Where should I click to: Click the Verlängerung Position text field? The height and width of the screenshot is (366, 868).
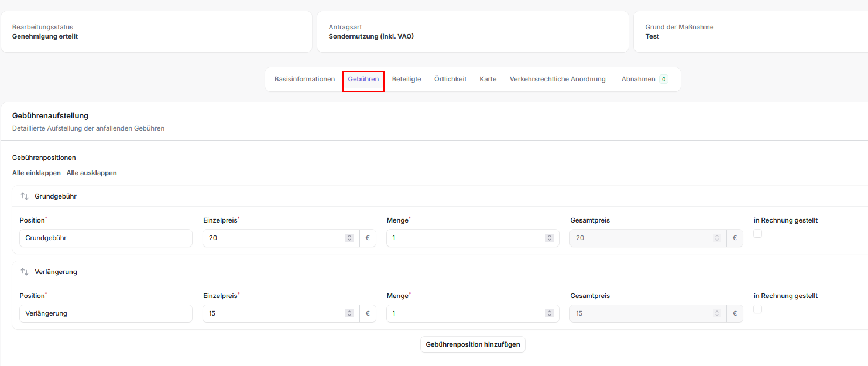point(105,313)
